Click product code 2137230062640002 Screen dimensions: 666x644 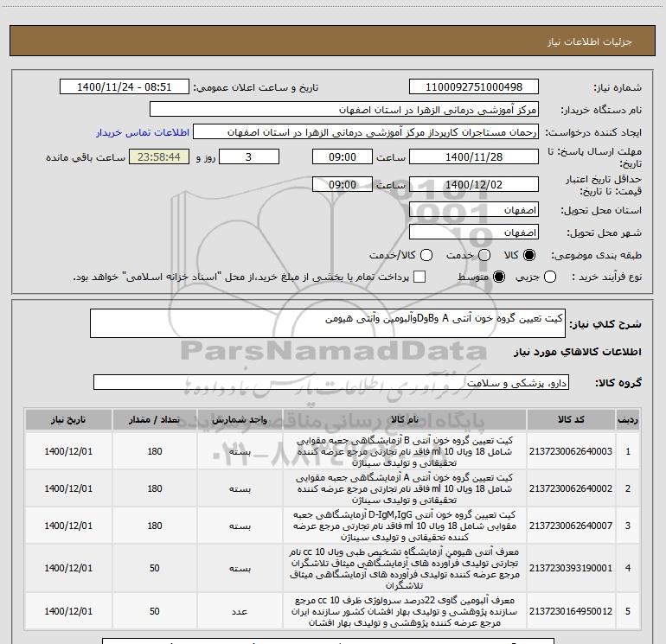[x=571, y=488]
